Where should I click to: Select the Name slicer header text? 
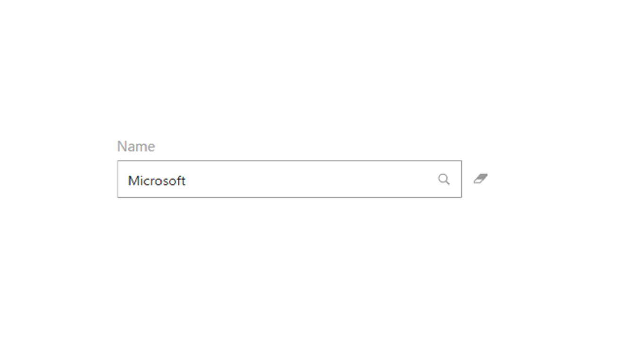136,147
